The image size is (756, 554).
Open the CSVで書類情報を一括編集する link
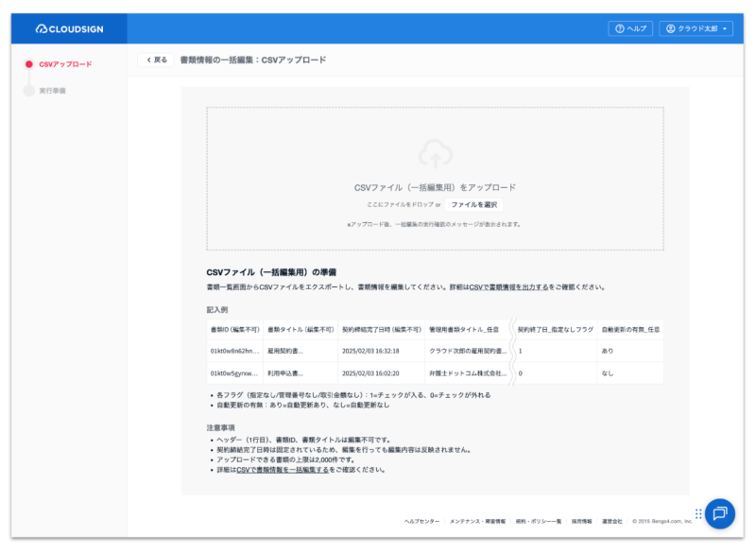point(283,469)
